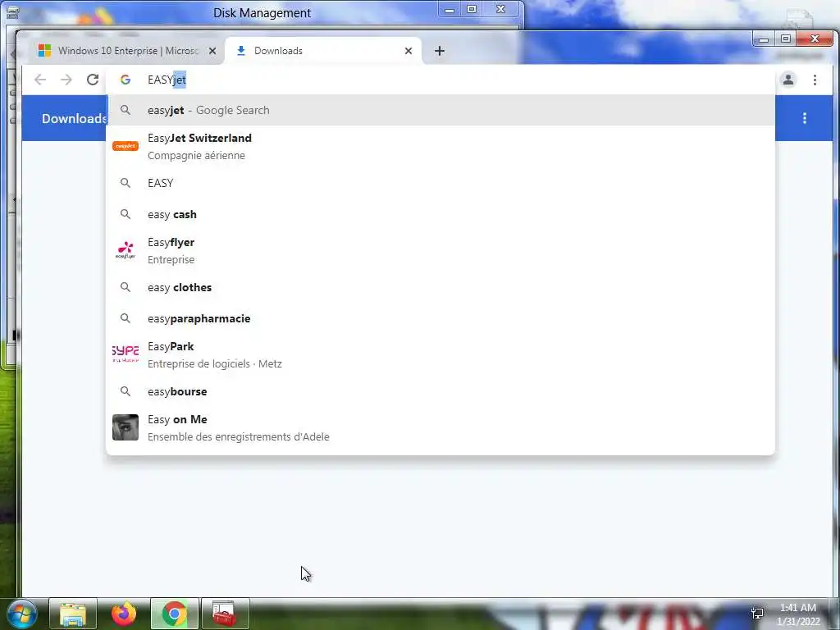
Task: Pick the easy cash suggestion
Action: point(441,214)
